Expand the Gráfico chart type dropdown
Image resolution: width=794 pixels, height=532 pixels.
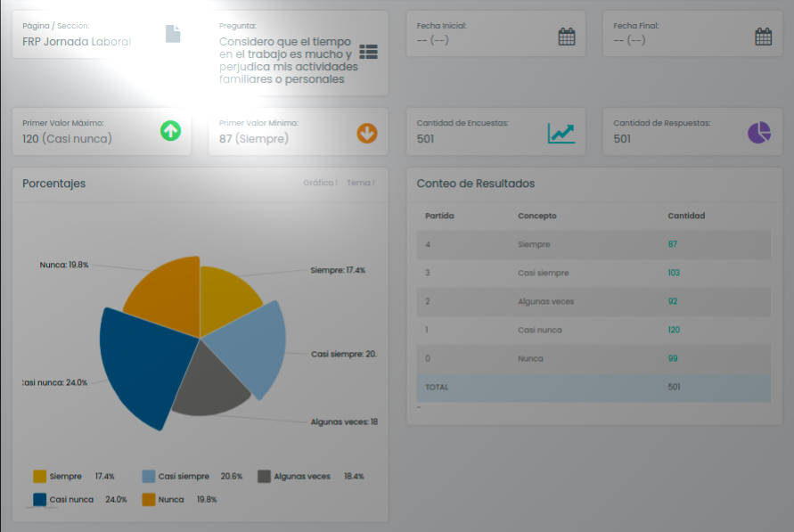coord(320,183)
